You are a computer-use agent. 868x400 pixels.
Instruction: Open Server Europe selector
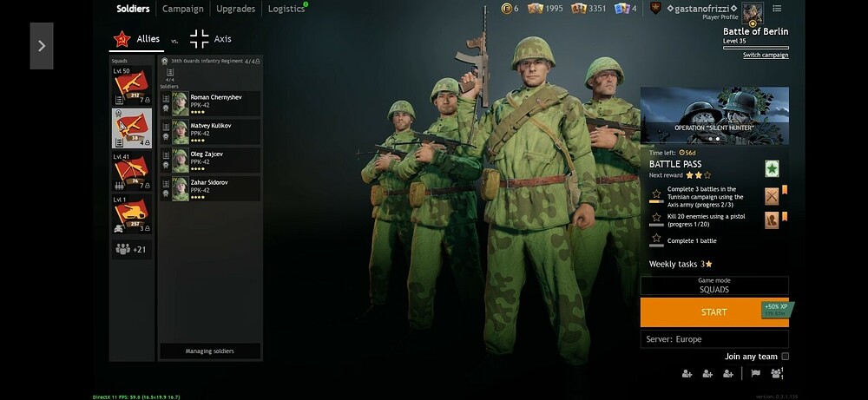coord(714,339)
